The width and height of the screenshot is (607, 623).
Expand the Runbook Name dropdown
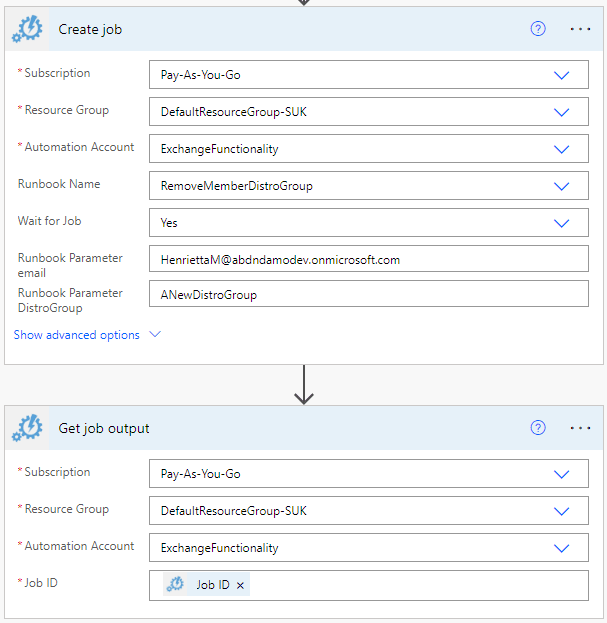(x=561, y=186)
